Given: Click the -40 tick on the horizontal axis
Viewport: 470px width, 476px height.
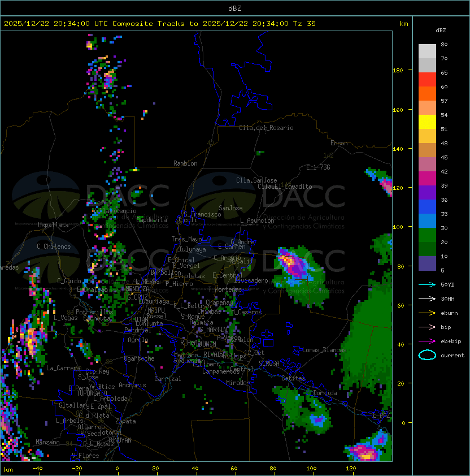Looking at the screenshot, I should 37,469.
